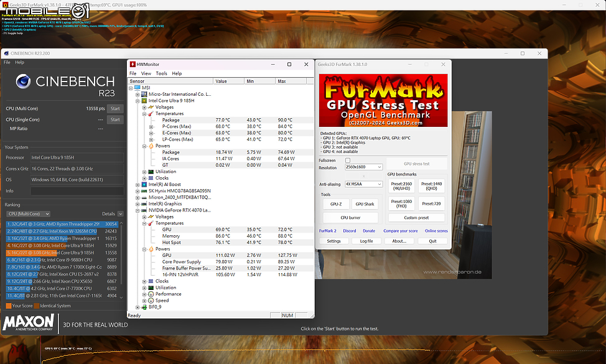
Task: Click the GPU Temperatures thermometer icon
Action: (x=151, y=223)
